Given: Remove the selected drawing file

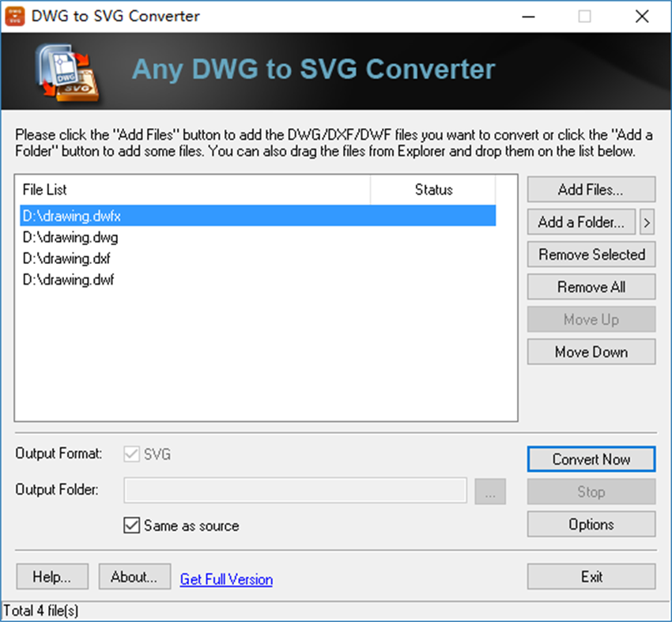Looking at the screenshot, I should point(591,254).
